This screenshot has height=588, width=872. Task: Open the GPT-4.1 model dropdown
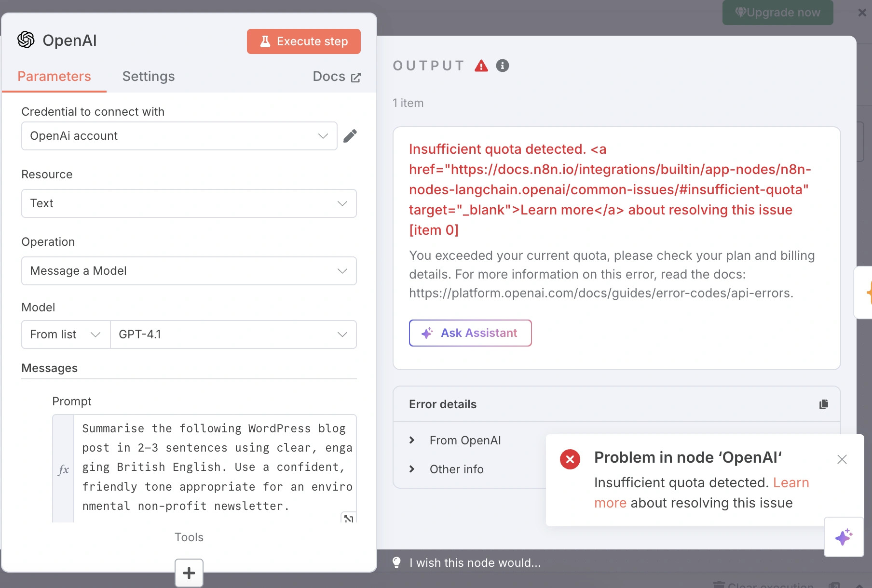[233, 334]
